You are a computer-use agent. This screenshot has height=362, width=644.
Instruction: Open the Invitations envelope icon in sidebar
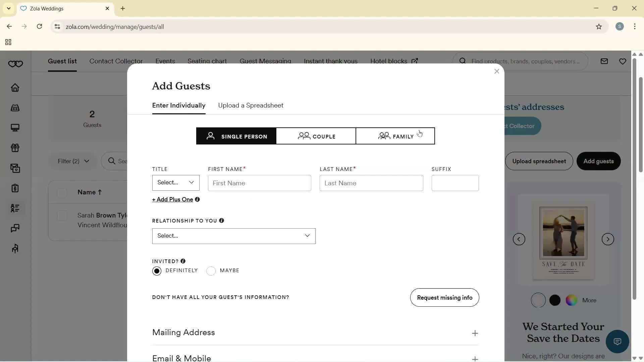[15, 168]
